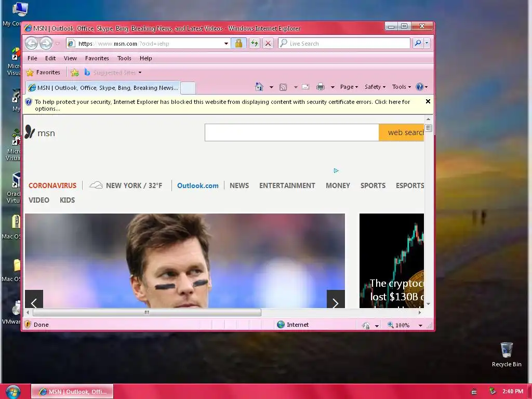The image size is (532, 399).
Task: Click the status bar warning shield icon
Action: tap(28, 325)
